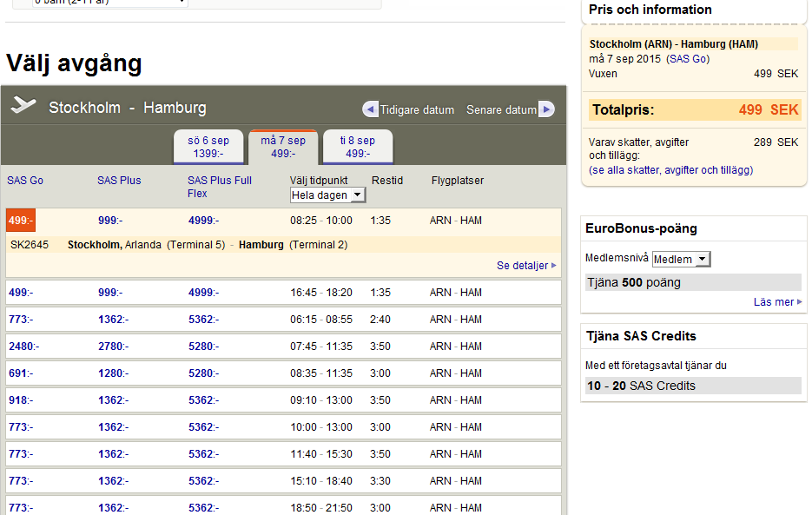The height and width of the screenshot is (515, 812).
Task: Select the 1362:- SAS Plus fare at 15:10
Action: pos(114,481)
